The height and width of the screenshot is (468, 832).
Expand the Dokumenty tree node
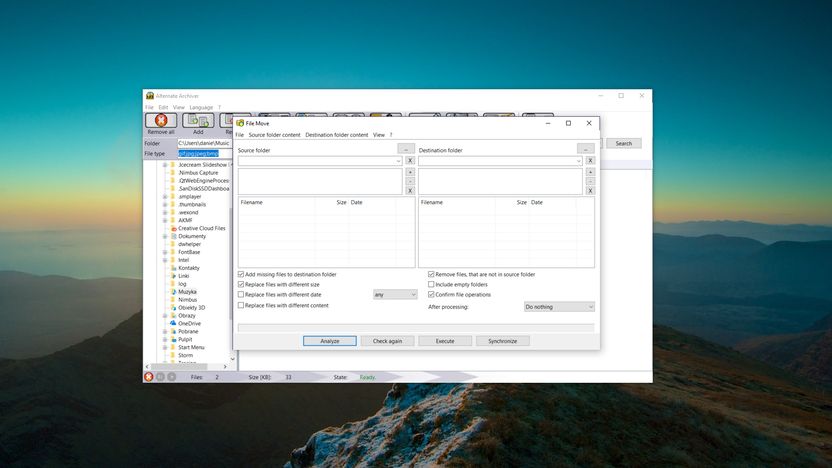pyautogui.click(x=164, y=236)
